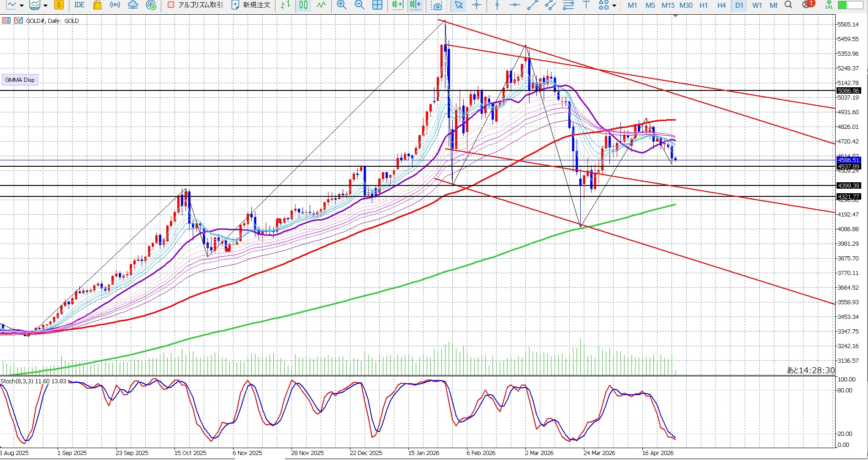Take a chart screenshot with camera icon
This screenshot has width=868, height=460.
(437, 5)
